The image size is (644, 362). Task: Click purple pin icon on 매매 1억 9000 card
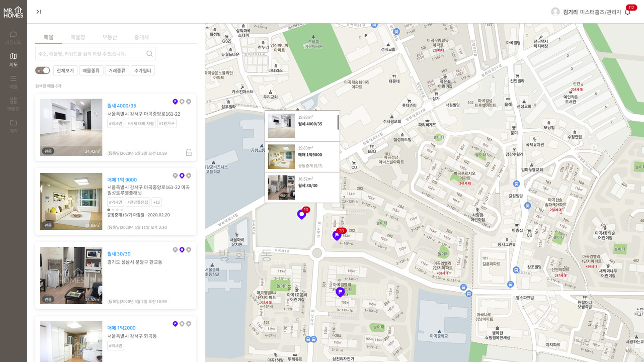(182, 175)
